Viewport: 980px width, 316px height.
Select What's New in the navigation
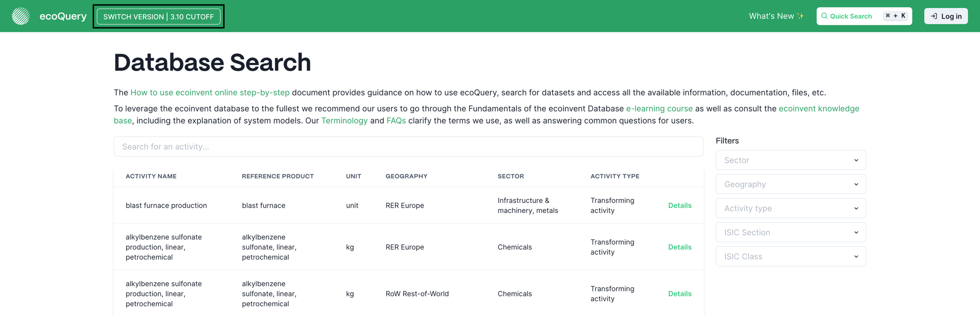(x=772, y=15)
